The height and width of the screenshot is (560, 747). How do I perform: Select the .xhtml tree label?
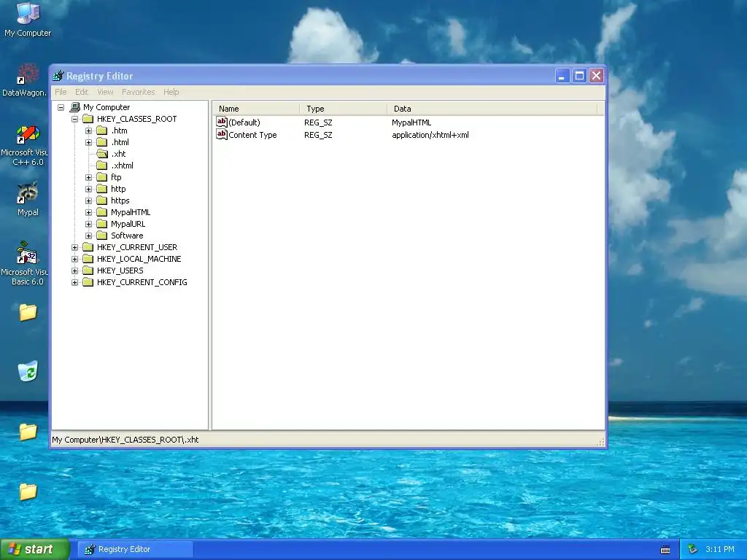tap(122, 166)
